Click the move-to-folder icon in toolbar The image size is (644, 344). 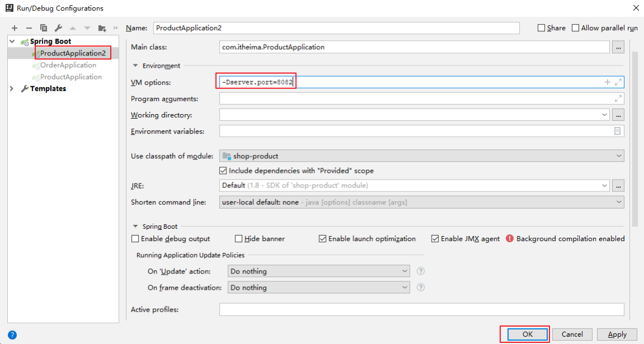(102, 28)
